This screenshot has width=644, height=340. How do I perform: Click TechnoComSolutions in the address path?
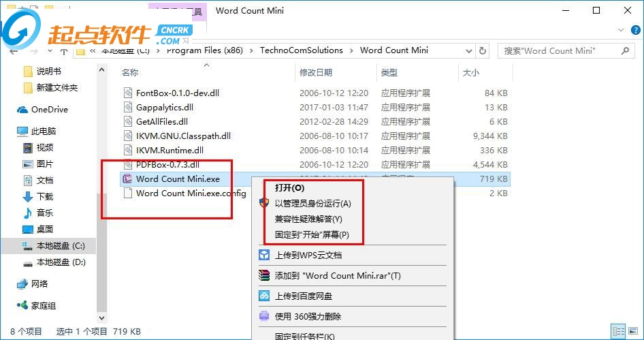pos(302,50)
